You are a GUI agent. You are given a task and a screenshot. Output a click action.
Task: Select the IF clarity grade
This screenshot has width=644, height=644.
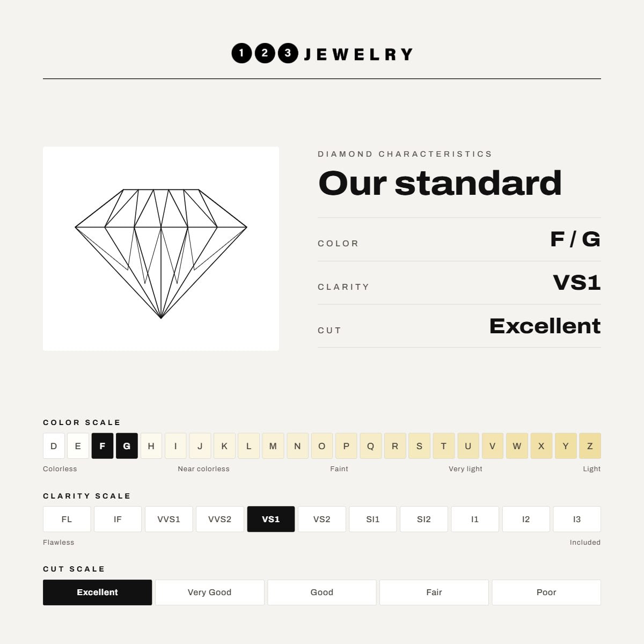pyautogui.click(x=118, y=519)
